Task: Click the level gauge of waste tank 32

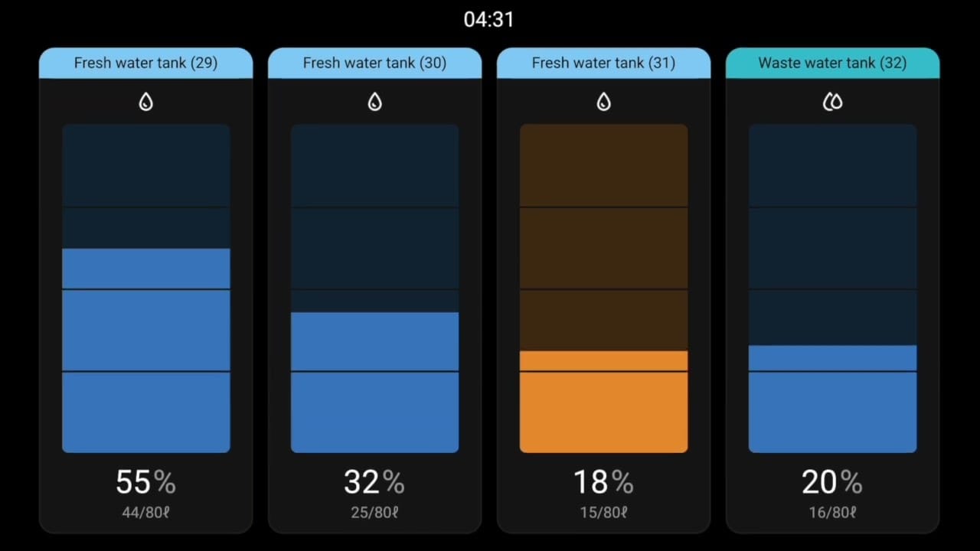Action: point(832,289)
